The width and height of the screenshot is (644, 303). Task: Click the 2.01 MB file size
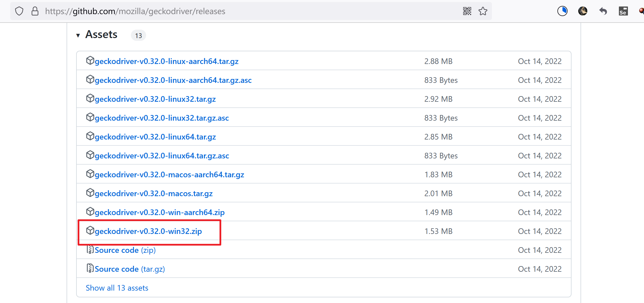pyautogui.click(x=438, y=193)
